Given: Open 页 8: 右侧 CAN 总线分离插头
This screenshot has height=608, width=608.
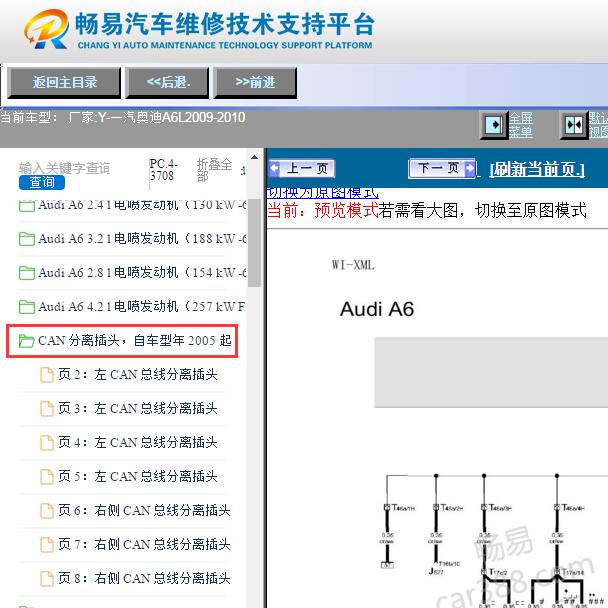Looking at the screenshot, I should (144, 579).
